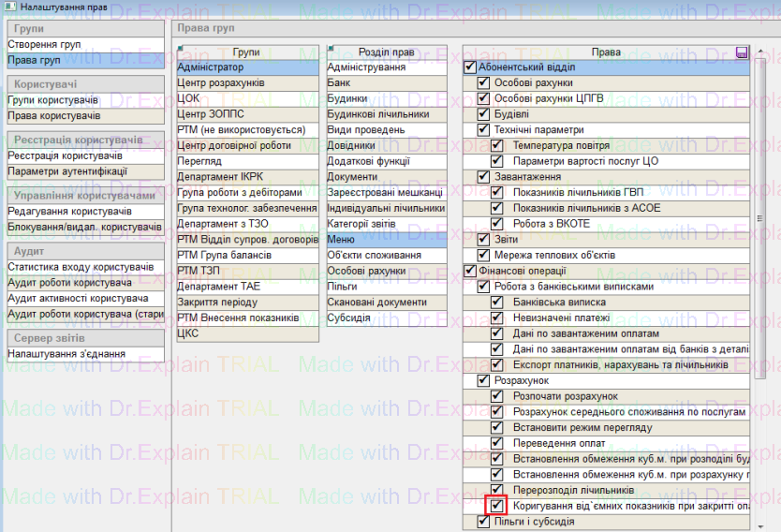The image size is (781, 532).
Task: Toggle the Температура повітря checkbox
Action: pos(497,146)
